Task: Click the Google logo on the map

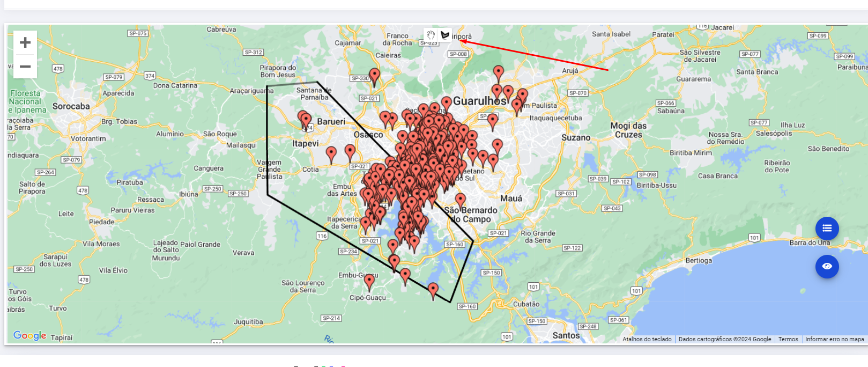Action: click(29, 335)
